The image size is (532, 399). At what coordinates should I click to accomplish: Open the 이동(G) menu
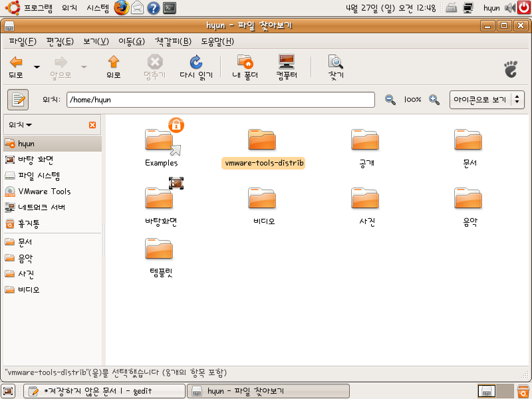132,41
